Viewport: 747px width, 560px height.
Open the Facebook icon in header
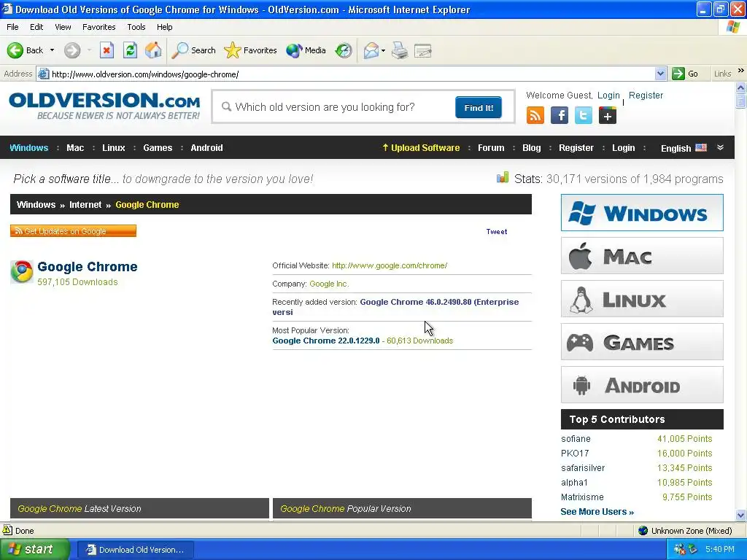click(x=560, y=115)
